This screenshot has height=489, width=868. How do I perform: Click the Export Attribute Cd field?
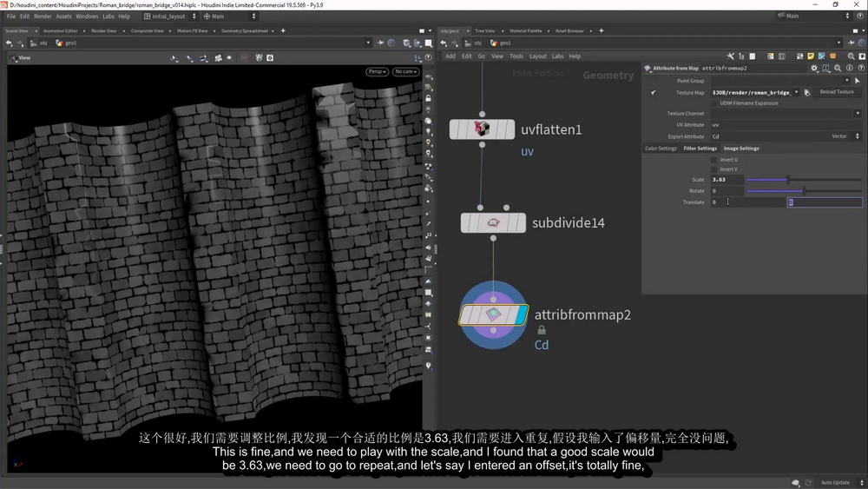tap(769, 136)
